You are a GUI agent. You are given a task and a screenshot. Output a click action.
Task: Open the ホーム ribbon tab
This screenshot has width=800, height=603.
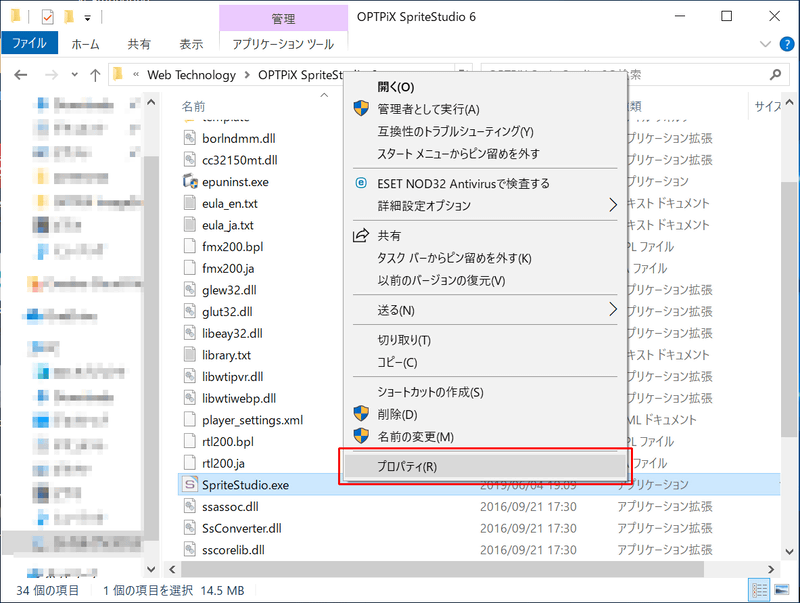click(x=85, y=44)
